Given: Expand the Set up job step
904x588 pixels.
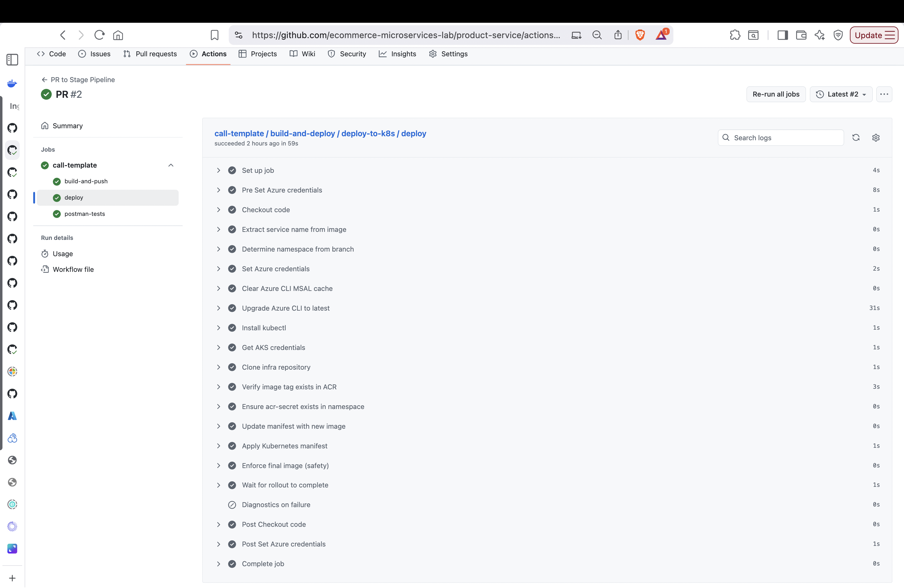Looking at the screenshot, I should (x=218, y=171).
